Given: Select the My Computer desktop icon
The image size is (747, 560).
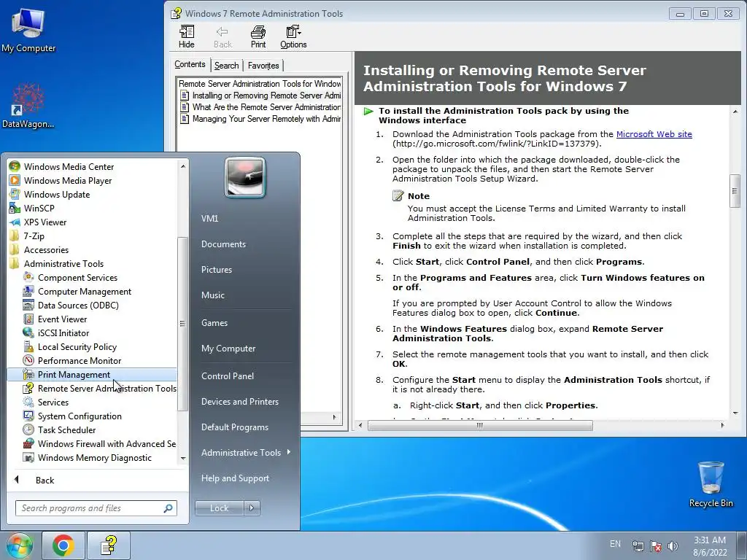Looking at the screenshot, I should 28,30.
